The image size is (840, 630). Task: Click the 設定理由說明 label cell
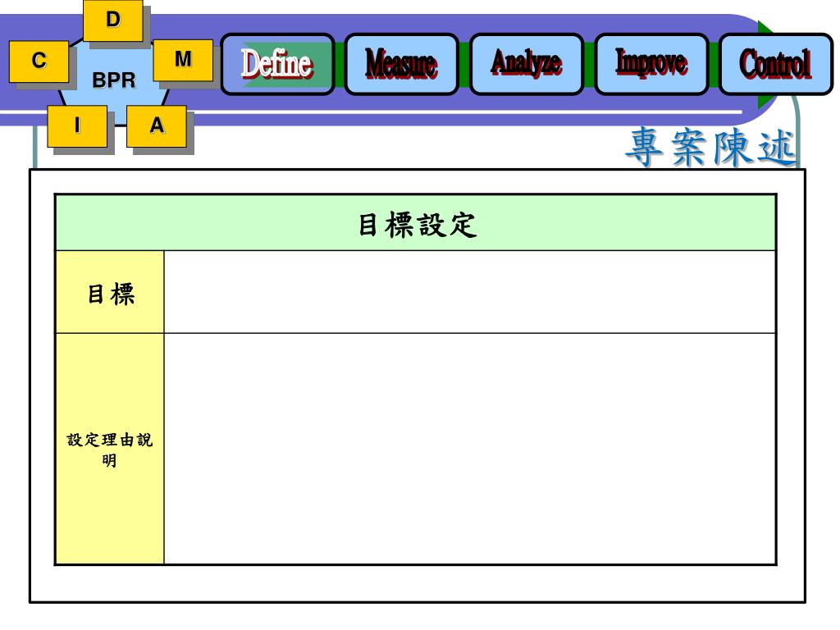pos(110,449)
